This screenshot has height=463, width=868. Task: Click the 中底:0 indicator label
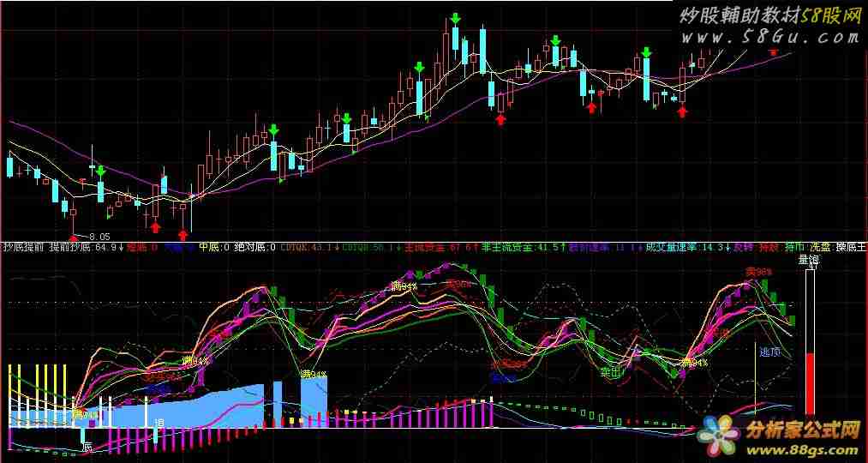[215, 247]
